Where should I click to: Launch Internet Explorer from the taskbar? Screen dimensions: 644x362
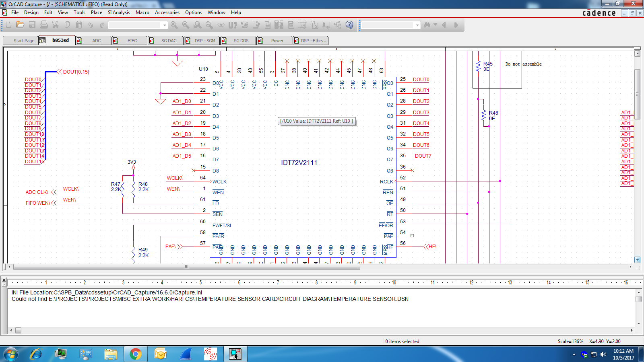(36, 354)
